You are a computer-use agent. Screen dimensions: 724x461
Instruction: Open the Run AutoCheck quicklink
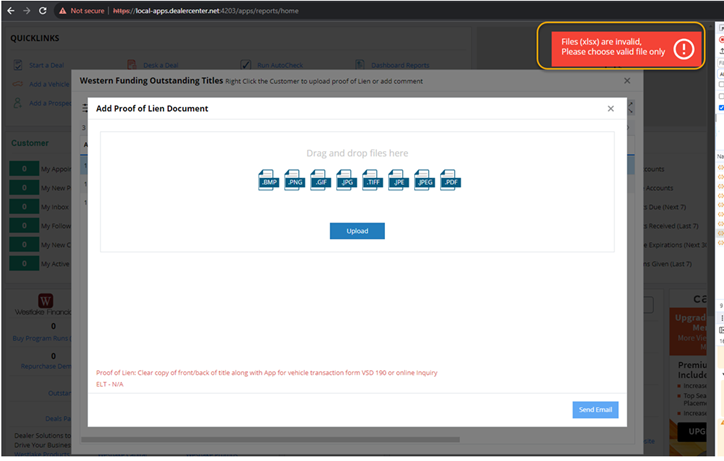280,66
